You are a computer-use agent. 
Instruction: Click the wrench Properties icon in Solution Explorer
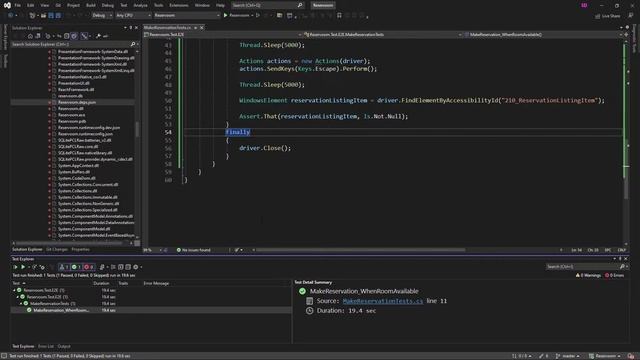coord(98,36)
